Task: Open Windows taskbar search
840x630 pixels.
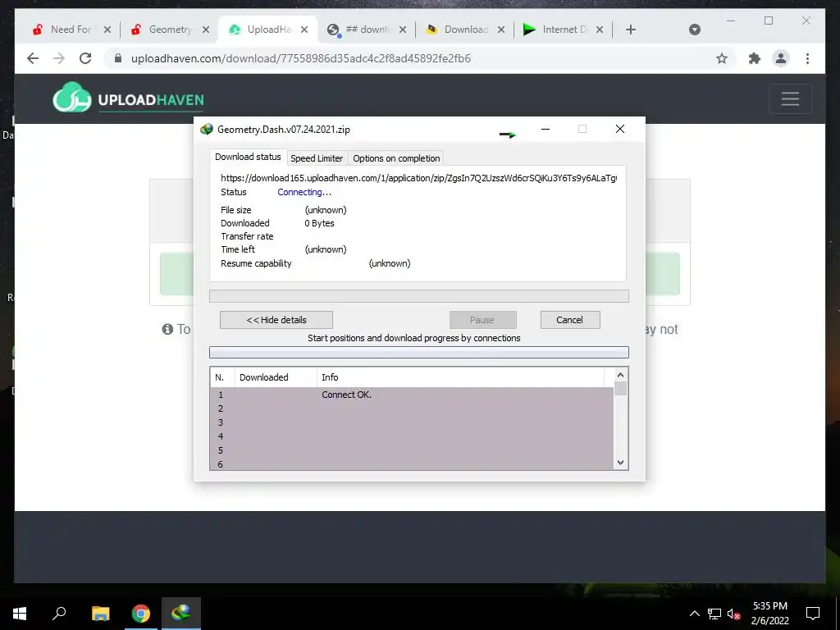Action: click(59, 614)
